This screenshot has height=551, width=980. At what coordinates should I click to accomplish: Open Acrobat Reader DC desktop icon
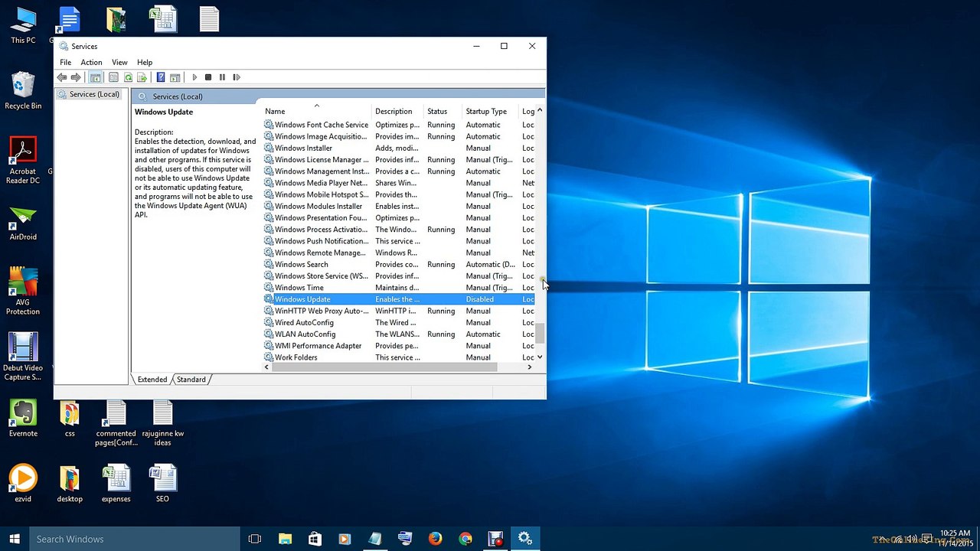point(23,161)
